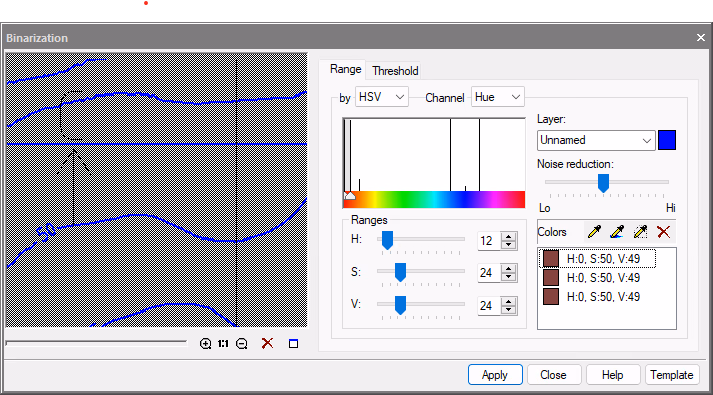Click the H range slider handle
The image size is (713, 395).
[x=387, y=240]
